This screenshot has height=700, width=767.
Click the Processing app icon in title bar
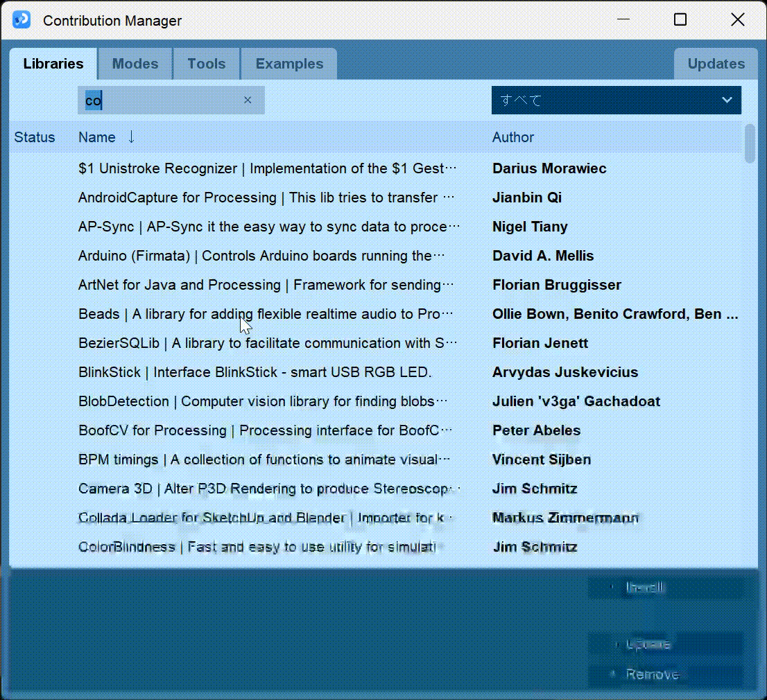pyautogui.click(x=21, y=20)
